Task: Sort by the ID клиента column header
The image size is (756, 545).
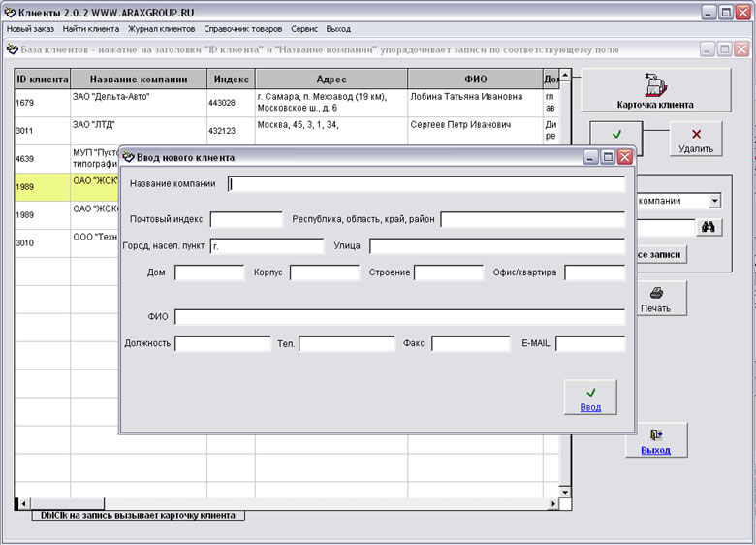Action: click(43, 80)
